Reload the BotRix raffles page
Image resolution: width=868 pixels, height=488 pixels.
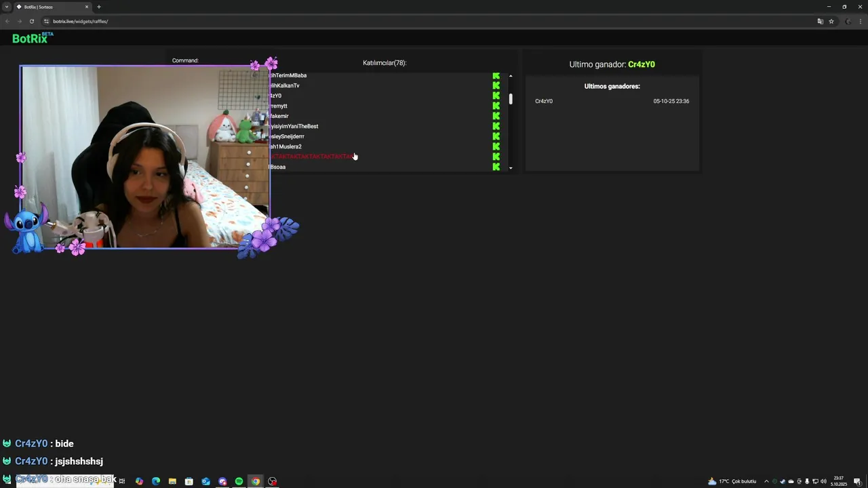coord(31,21)
